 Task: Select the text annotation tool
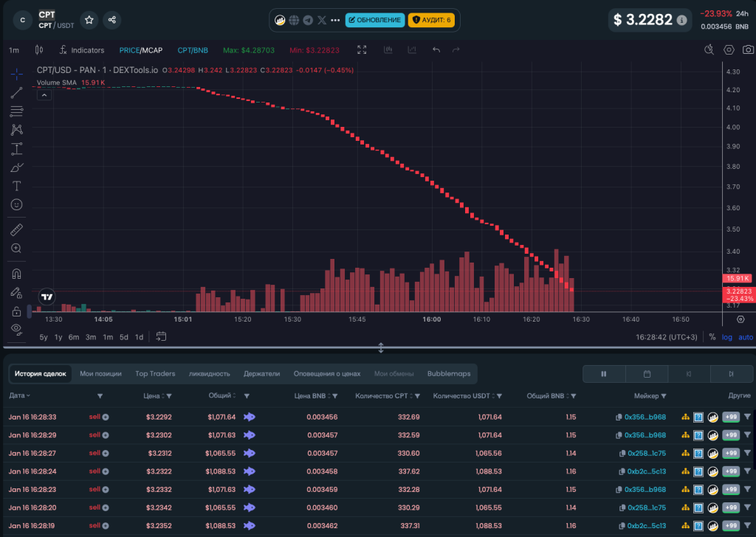pos(16,186)
